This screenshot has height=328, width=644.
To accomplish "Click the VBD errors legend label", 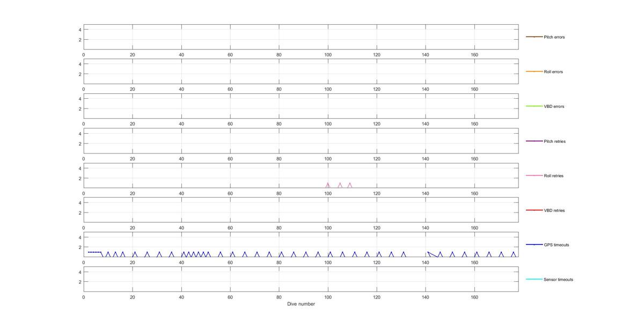I will [554, 106].
